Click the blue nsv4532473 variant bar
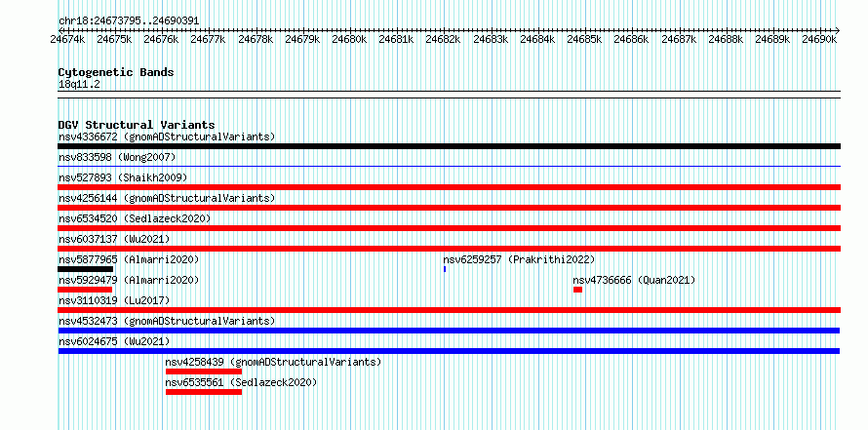The height and width of the screenshot is (430, 868). coord(449,331)
